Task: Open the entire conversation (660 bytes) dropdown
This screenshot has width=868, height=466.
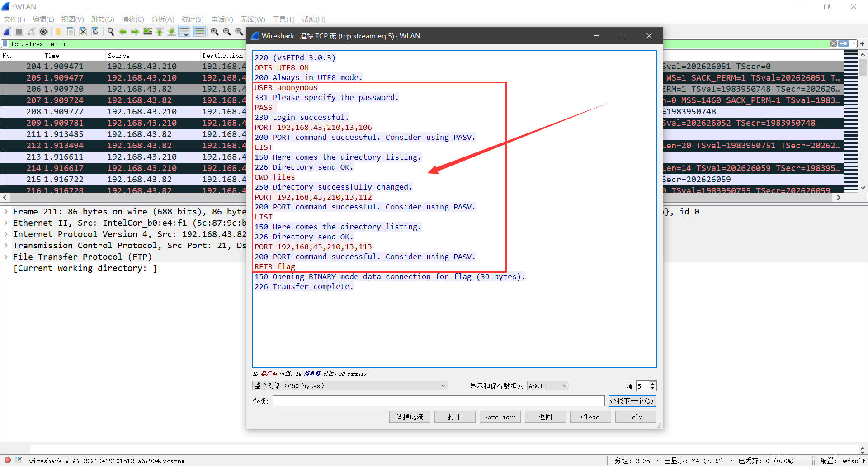Action: pyautogui.click(x=350, y=386)
